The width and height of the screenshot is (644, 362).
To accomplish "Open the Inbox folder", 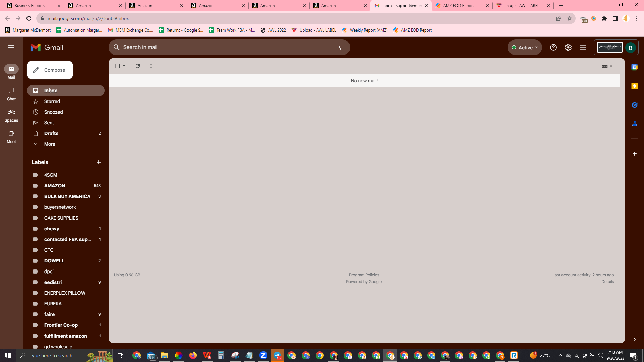I will [x=66, y=90].
